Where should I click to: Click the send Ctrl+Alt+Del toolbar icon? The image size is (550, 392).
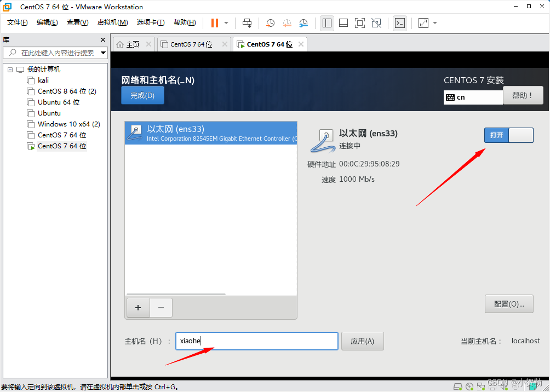pos(247,23)
